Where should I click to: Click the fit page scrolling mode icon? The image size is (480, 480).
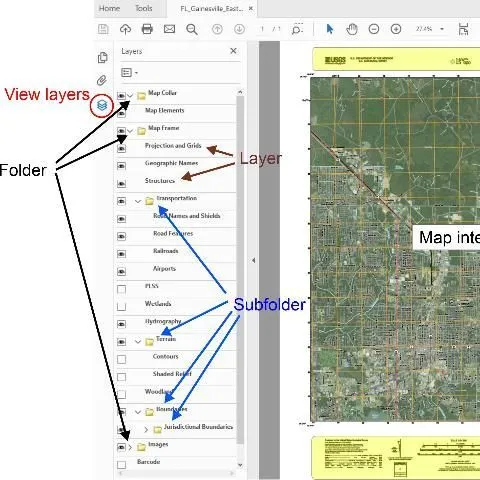coord(463,29)
